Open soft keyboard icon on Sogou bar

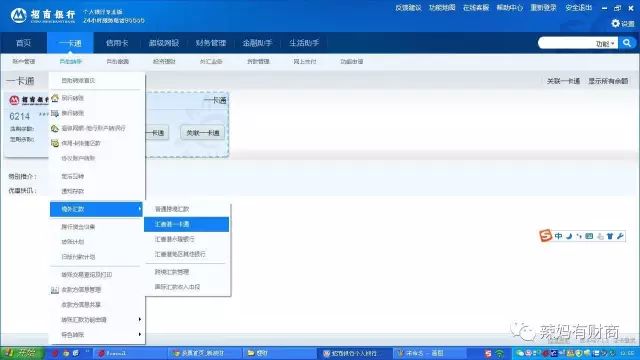[x=589, y=236]
